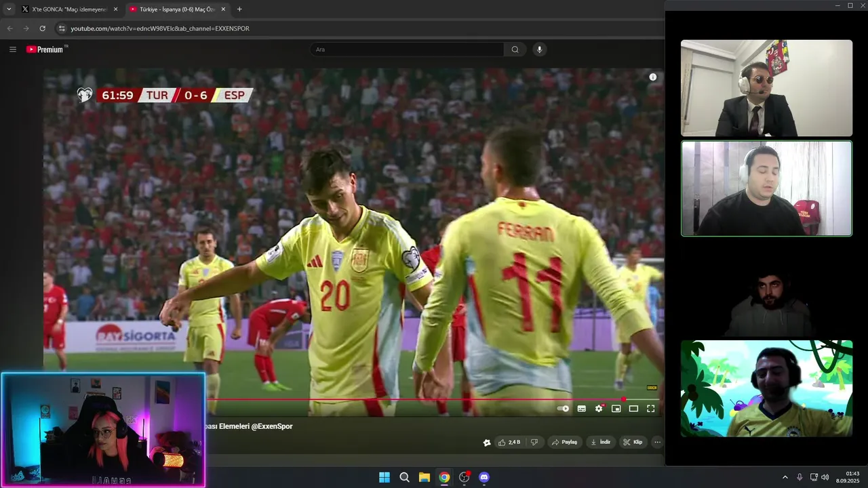The width and height of the screenshot is (868, 488).
Task: Click the İndir download button
Action: 601,442
